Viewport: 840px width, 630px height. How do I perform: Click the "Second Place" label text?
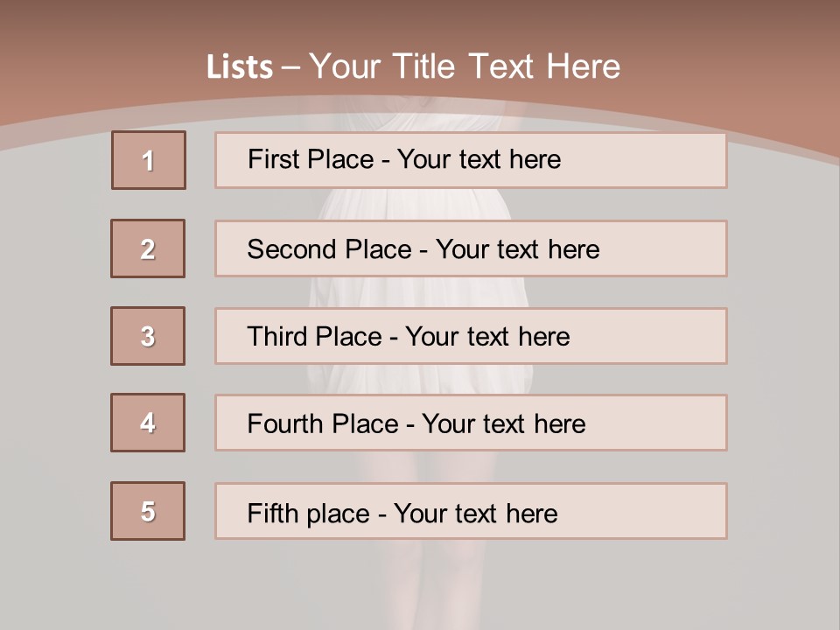coord(329,249)
